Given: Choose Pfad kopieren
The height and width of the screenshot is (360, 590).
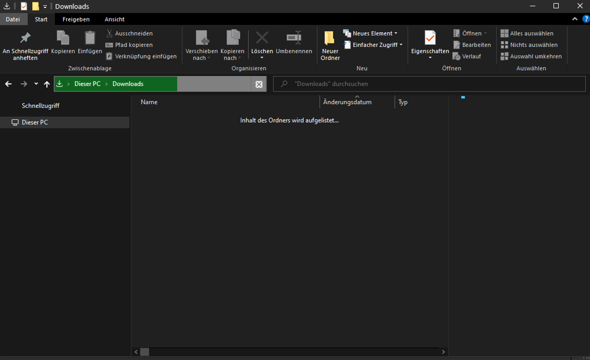Looking at the screenshot, I should pos(129,45).
